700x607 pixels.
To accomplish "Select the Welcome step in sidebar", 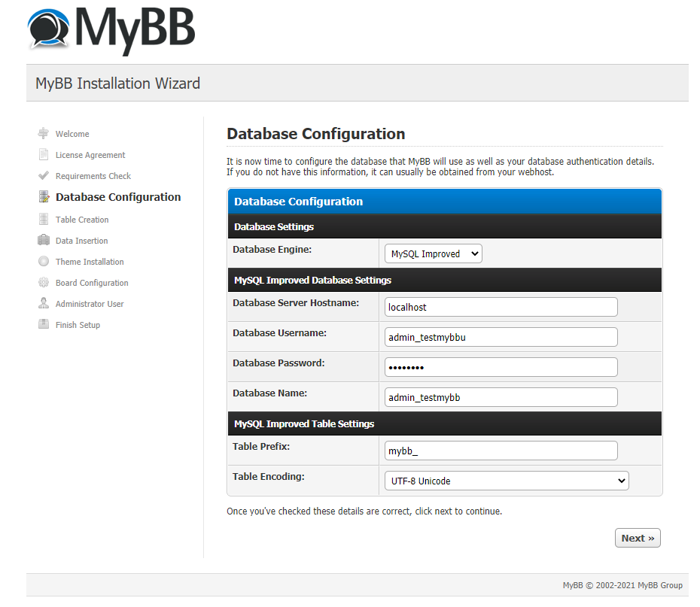I will (72, 134).
